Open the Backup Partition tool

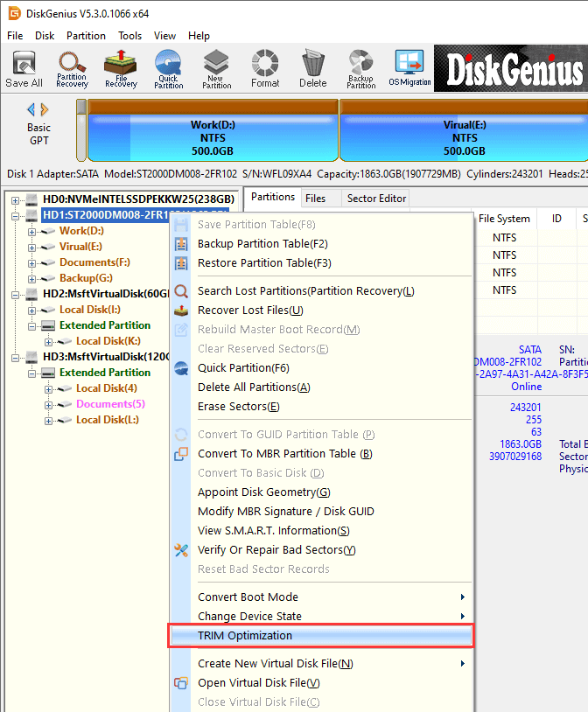pos(360,68)
